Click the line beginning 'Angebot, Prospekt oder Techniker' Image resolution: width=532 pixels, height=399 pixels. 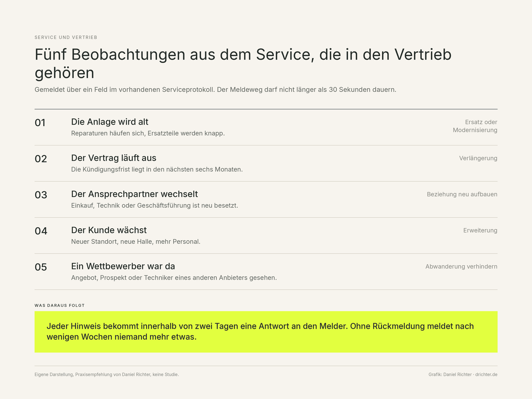point(174,278)
